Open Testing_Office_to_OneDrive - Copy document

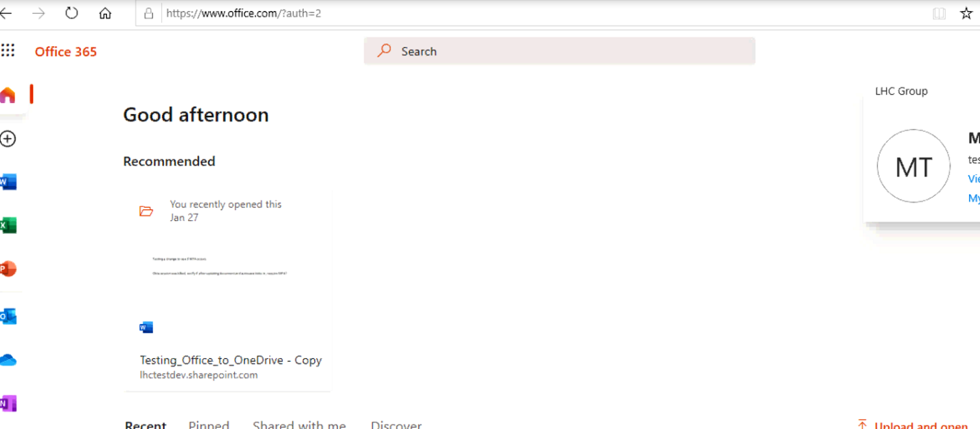(230, 360)
